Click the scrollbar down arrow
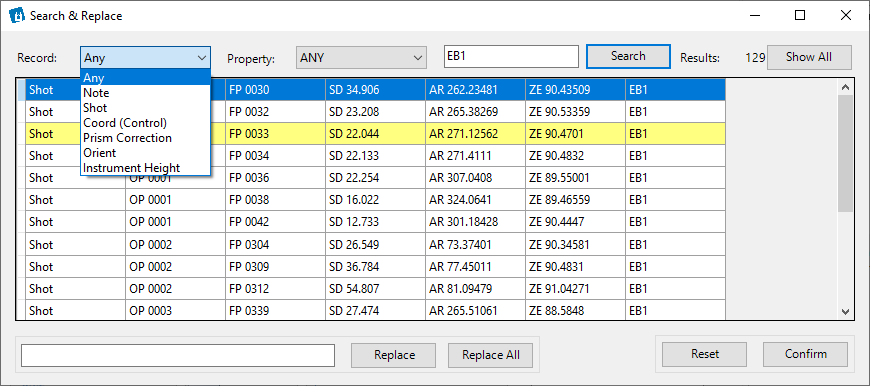870x386 pixels. pyautogui.click(x=845, y=312)
